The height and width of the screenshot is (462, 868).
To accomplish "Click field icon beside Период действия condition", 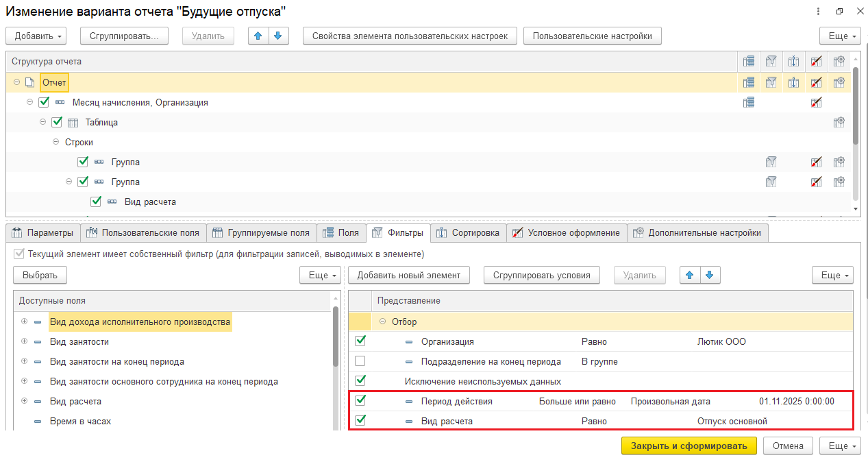I will pyautogui.click(x=409, y=402).
